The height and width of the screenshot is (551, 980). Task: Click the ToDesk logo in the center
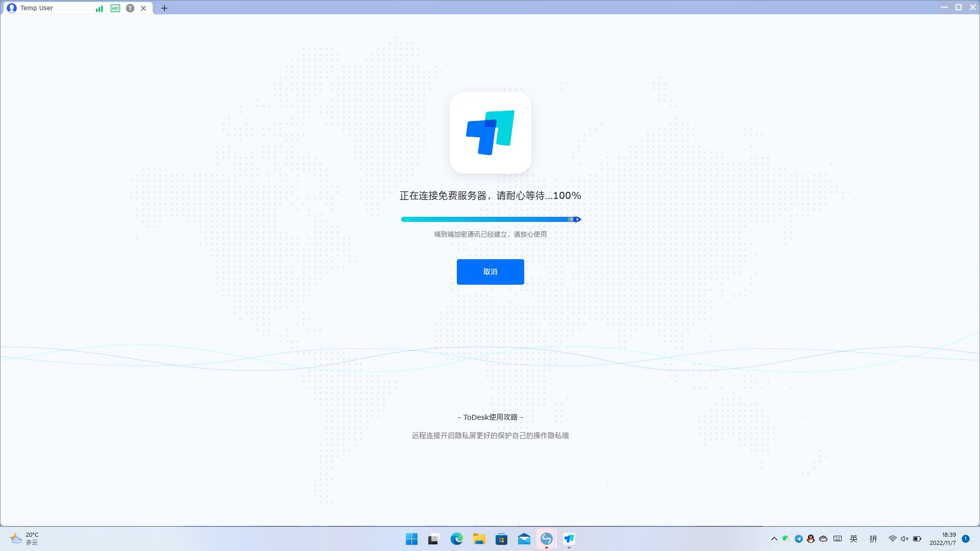point(491,133)
